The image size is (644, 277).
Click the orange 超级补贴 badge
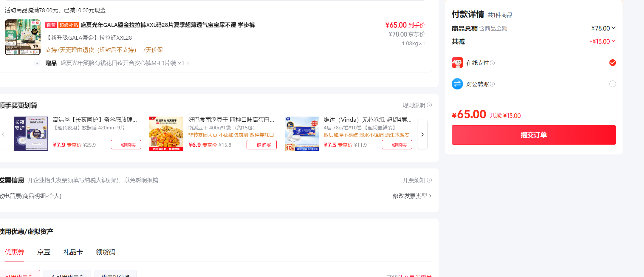point(69,25)
